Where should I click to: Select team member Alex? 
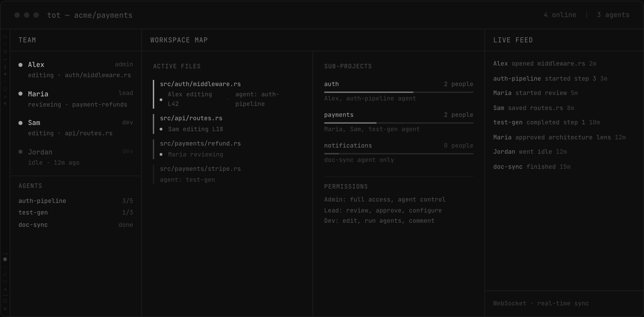click(x=76, y=70)
